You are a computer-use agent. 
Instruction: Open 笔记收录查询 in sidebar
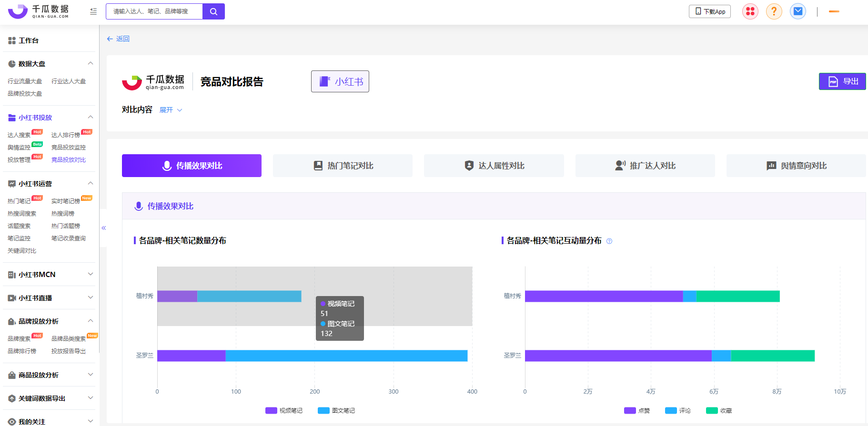[x=69, y=238]
